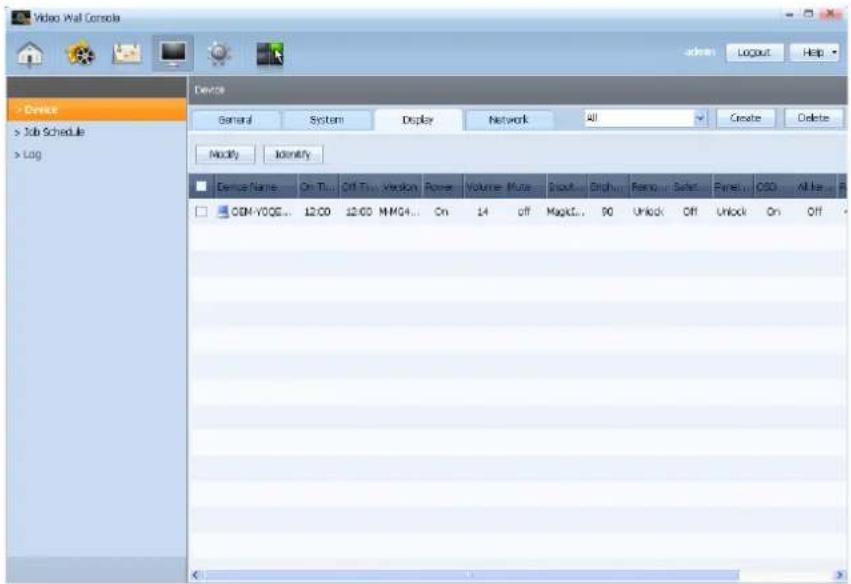Open the film reel content icon
851x584 pixels.
click(80, 54)
